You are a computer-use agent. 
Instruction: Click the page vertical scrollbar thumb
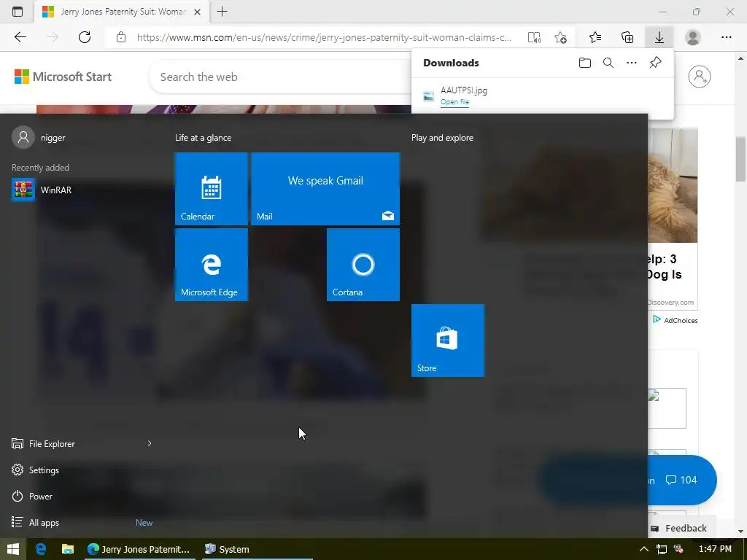coord(740,158)
